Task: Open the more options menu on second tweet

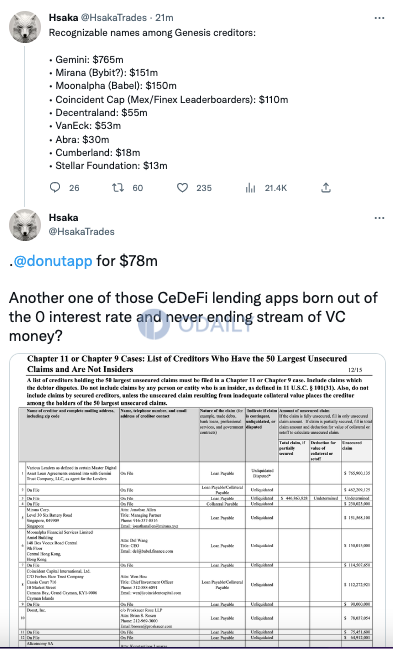Action: 379,218
